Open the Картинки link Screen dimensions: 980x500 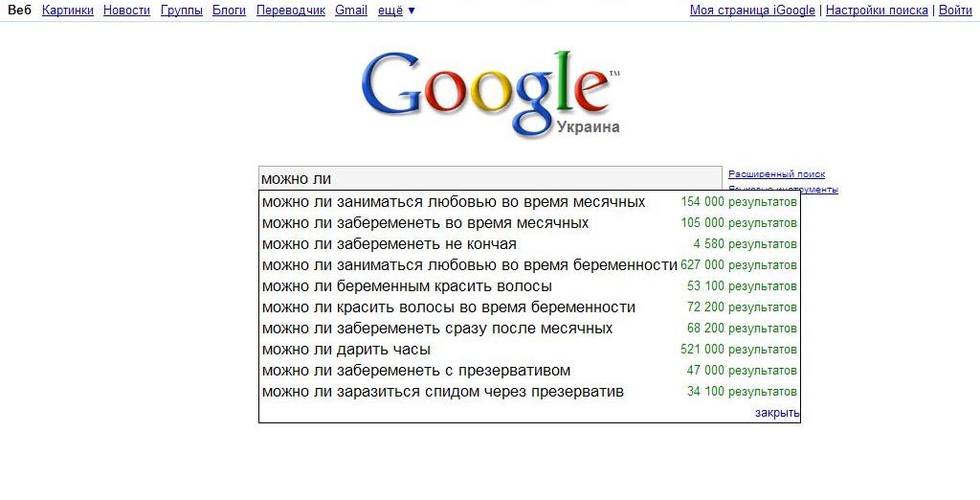coord(68,11)
